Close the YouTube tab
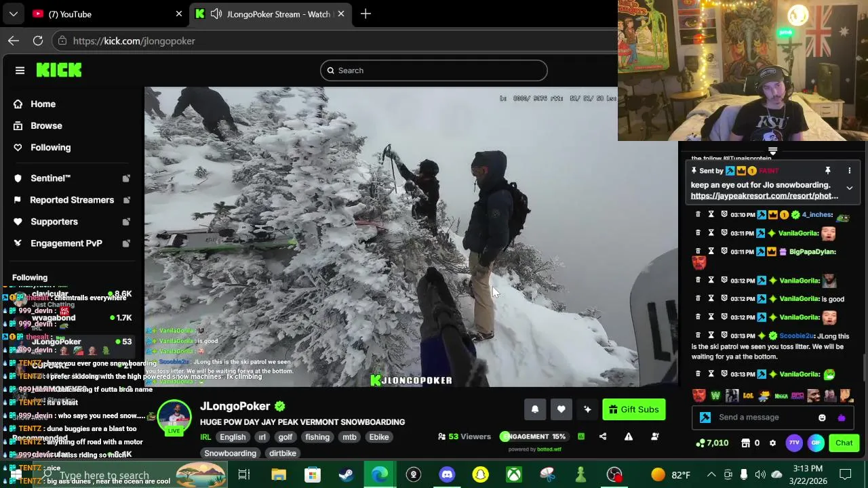Viewport: 868px width, 488px height. tap(179, 14)
